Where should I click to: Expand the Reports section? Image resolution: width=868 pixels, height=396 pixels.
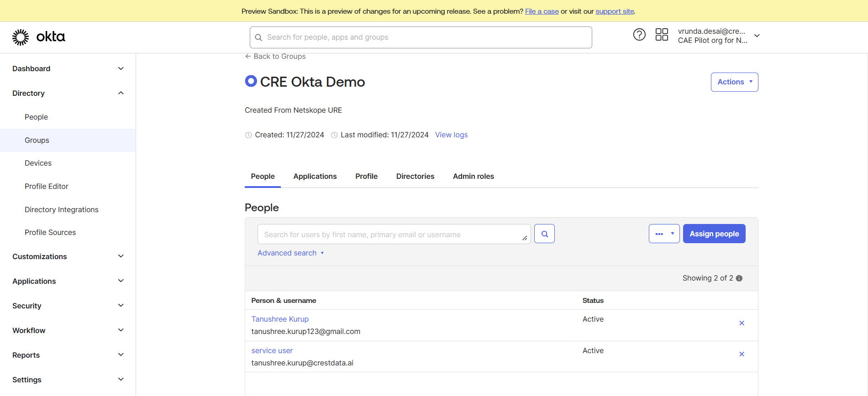coord(68,355)
